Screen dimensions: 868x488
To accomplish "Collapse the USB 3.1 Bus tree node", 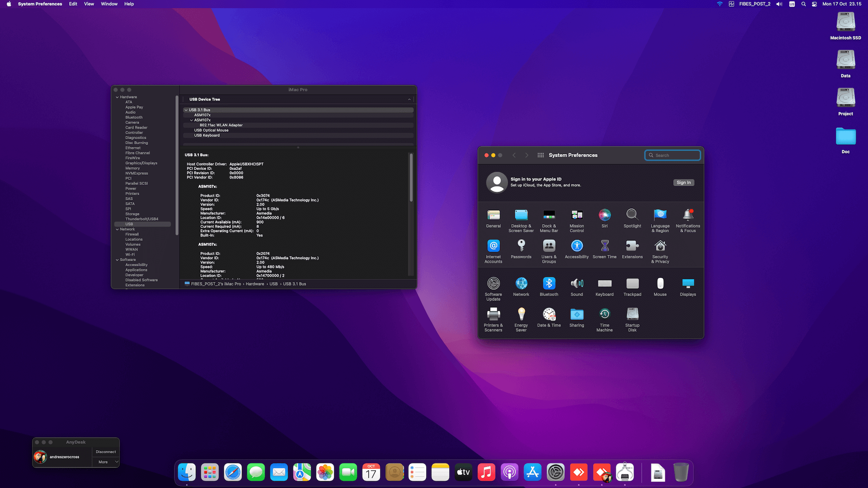I will (186, 110).
